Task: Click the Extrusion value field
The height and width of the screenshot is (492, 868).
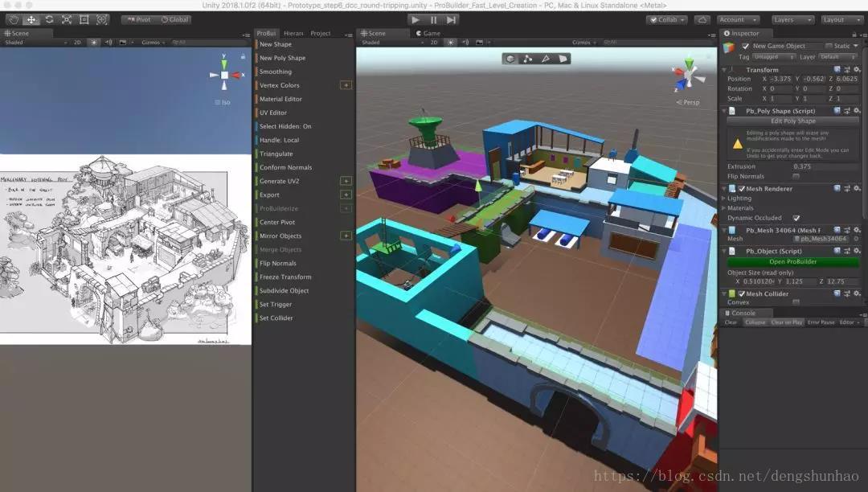Action: pos(825,166)
